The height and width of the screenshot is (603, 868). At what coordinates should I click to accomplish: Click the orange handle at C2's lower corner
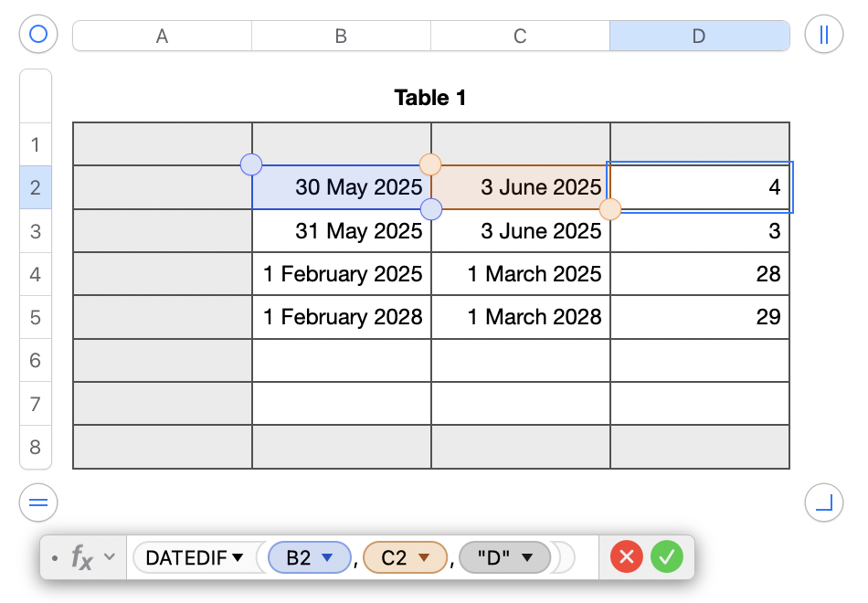click(x=609, y=209)
